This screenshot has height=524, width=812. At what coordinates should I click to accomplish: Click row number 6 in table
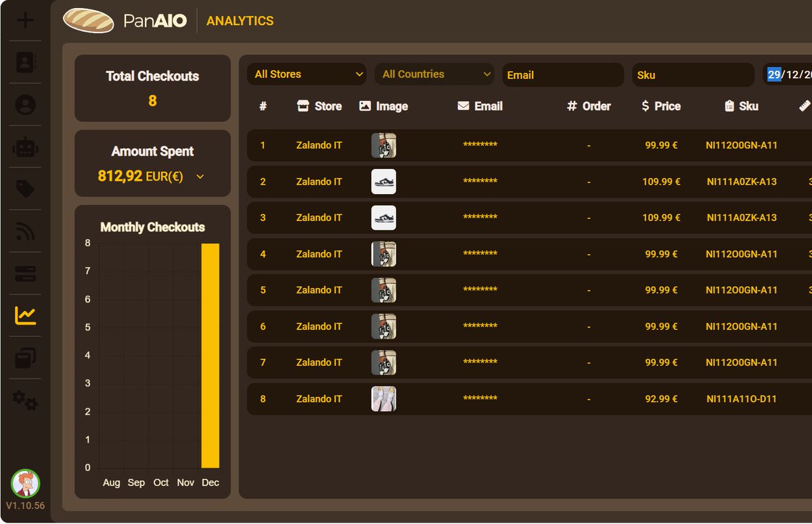263,327
